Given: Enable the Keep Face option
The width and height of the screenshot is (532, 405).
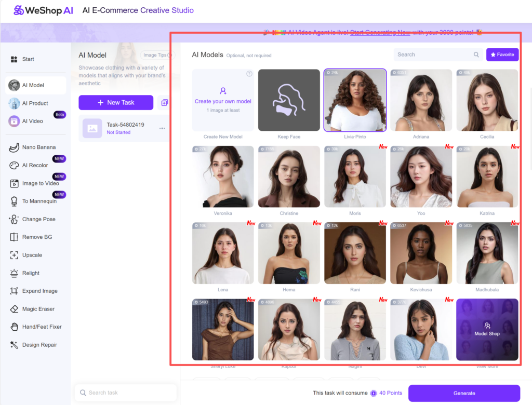Looking at the screenshot, I should (x=289, y=101).
